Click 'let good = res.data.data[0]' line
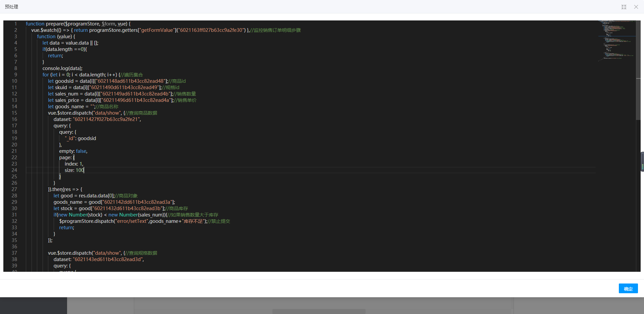This screenshot has width=644, height=314. 96,196
